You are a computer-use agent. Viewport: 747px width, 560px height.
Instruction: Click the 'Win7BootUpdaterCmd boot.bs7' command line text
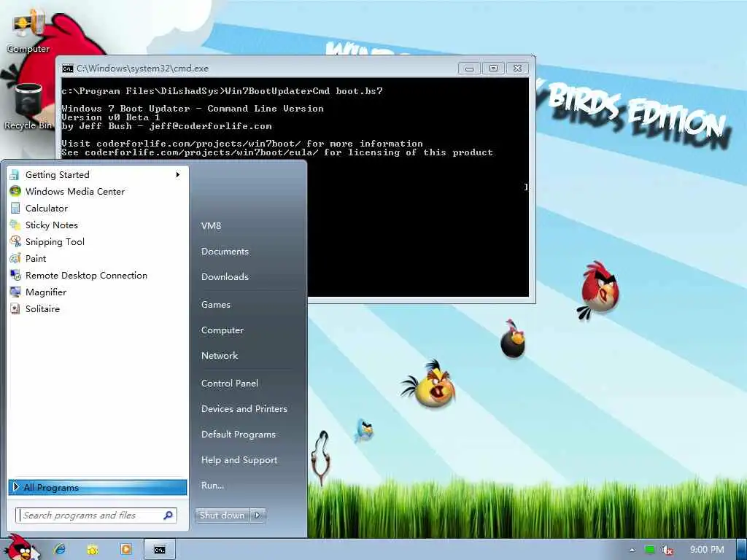(303, 91)
